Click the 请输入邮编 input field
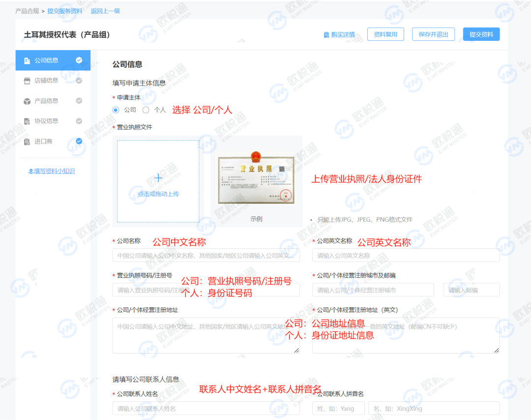The width and height of the screenshot is (531, 420). click(x=471, y=290)
